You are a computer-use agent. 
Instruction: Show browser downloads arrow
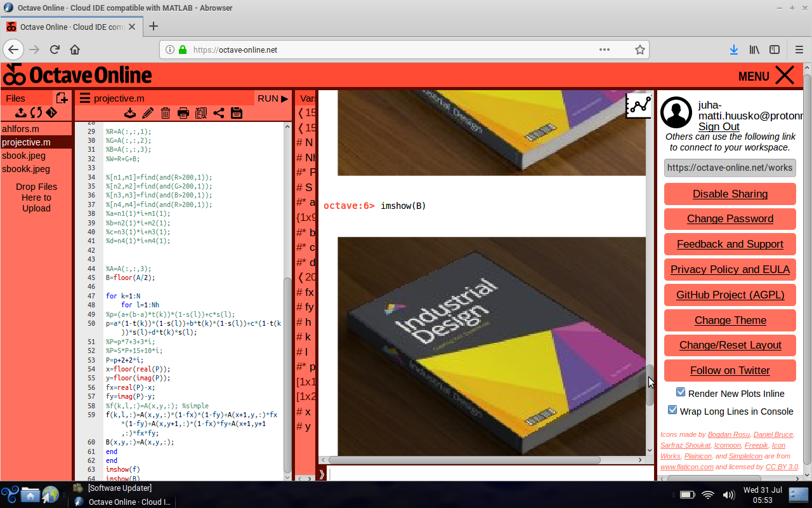click(734, 50)
